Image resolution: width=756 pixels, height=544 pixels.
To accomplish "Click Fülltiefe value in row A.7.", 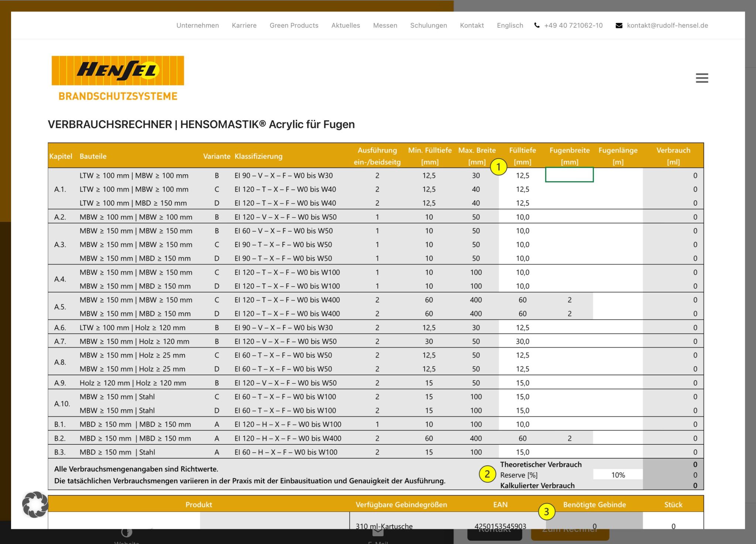I will pyautogui.click(x=522, y=341).
